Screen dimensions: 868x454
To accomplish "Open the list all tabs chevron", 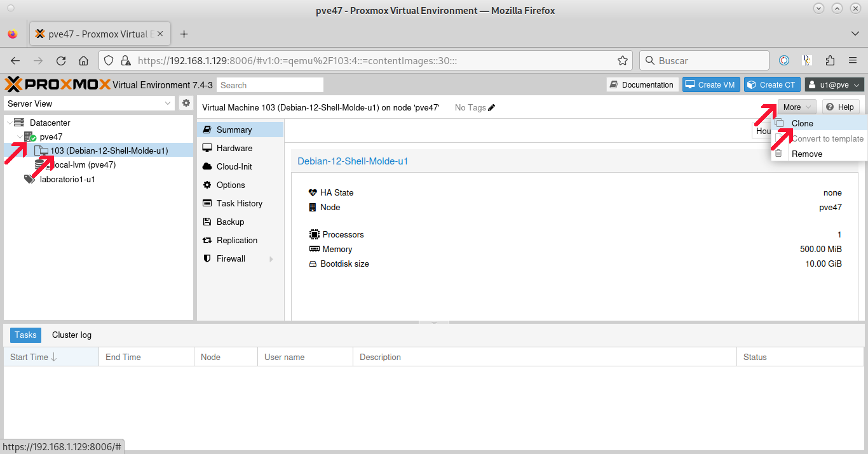I will [x=855, y=34].
